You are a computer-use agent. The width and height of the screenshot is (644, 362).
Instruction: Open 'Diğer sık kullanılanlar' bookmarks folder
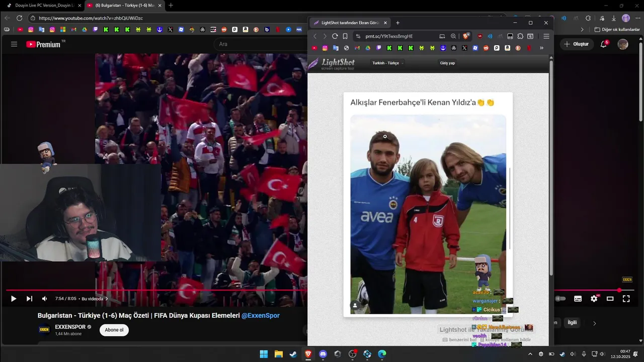point(617,30)
